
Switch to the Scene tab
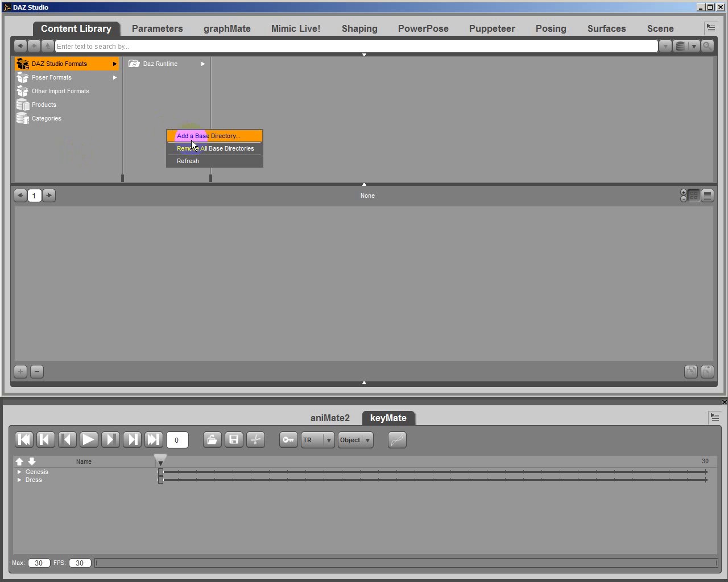pyautogui.click(x=660, y=28)
